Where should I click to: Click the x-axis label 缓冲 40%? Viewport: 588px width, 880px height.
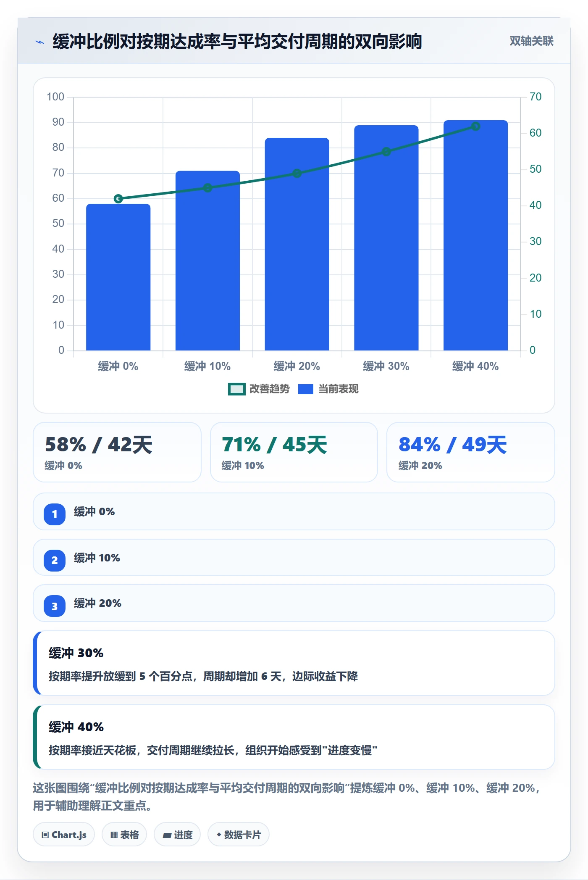(x=475, y=366)
